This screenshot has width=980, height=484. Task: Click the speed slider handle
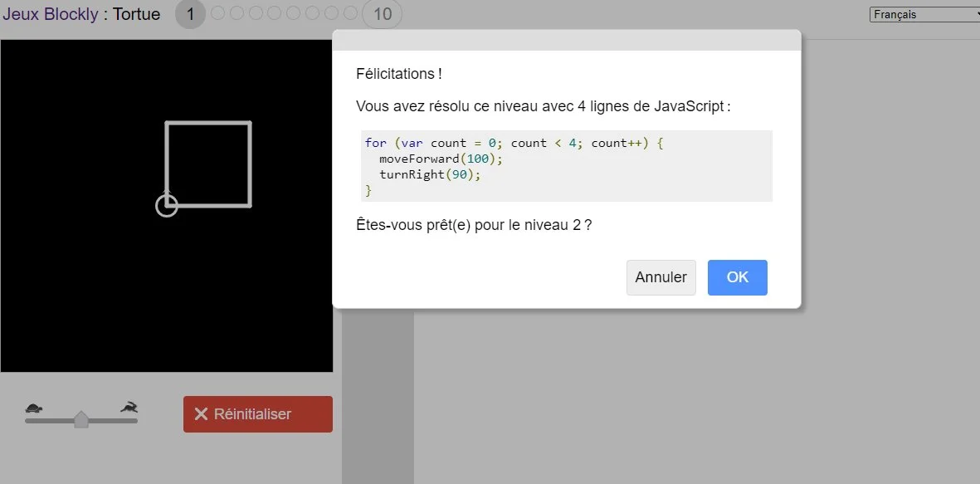pos(80,419)
